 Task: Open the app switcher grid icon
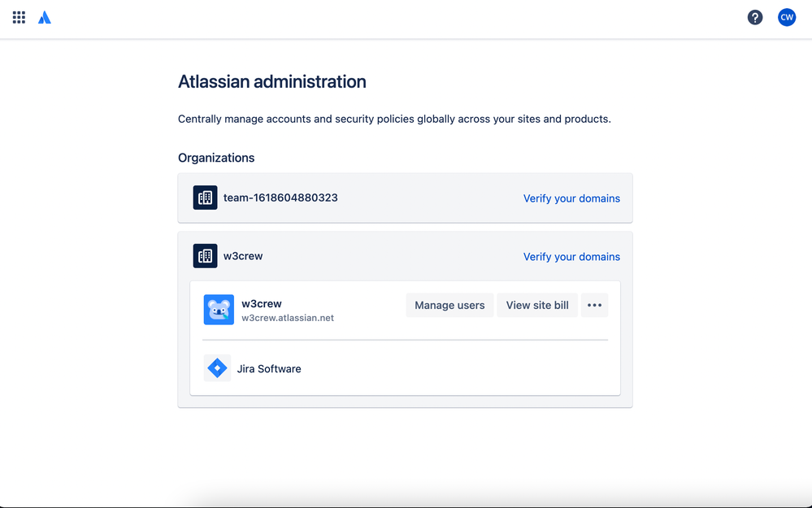click(20, 18)
